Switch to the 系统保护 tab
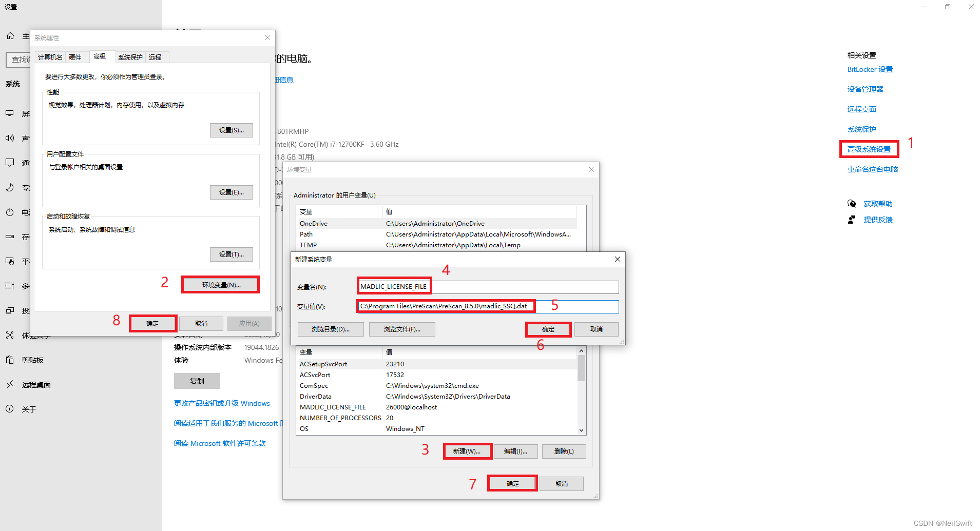 [x=130, y=57]
